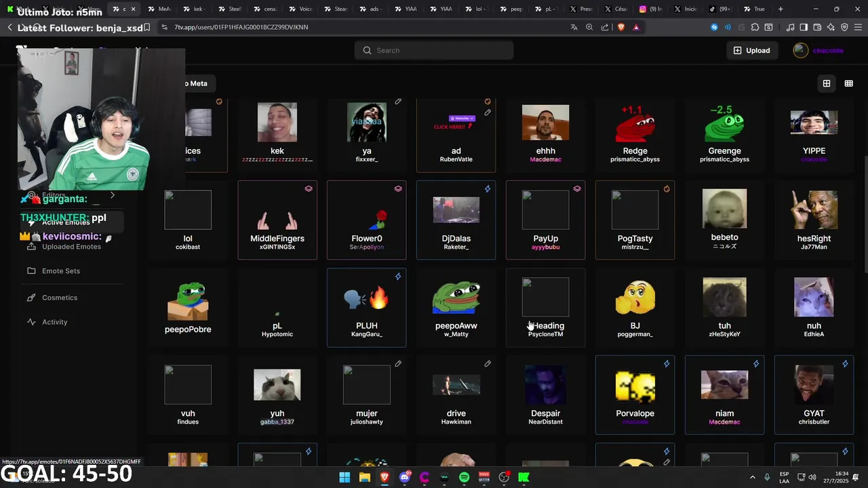Click the pencil icon on drive card

tap(488, 364)
